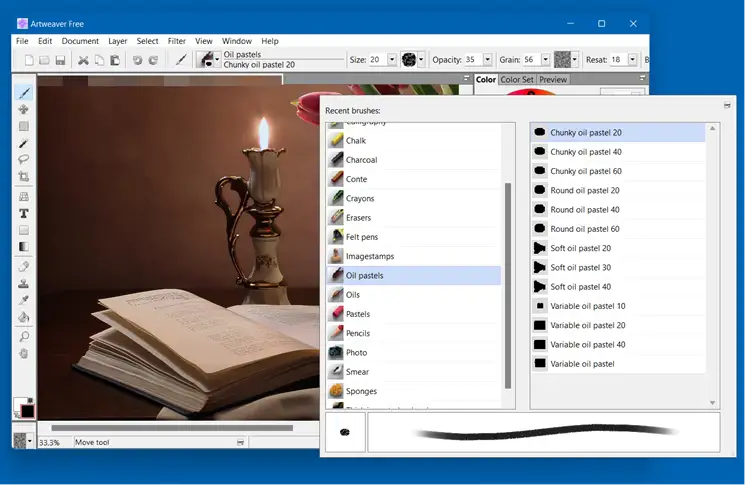The height and width of the screenshot is (486, 745).
Task: Select the Magic Wand tool
Action: click(x=23, y=143)
